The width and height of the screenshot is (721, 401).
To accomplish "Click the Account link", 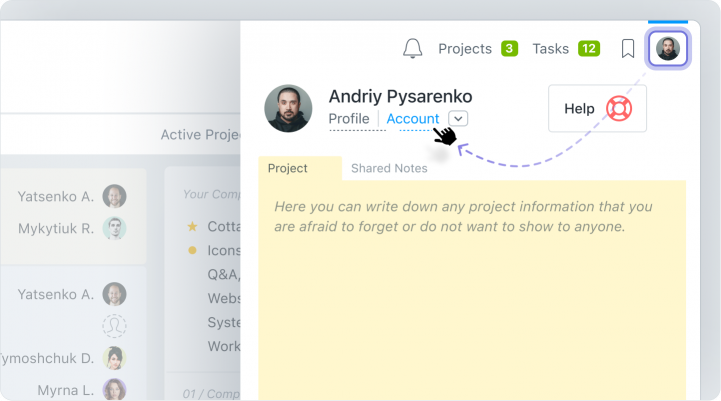I will click(412, 118).
